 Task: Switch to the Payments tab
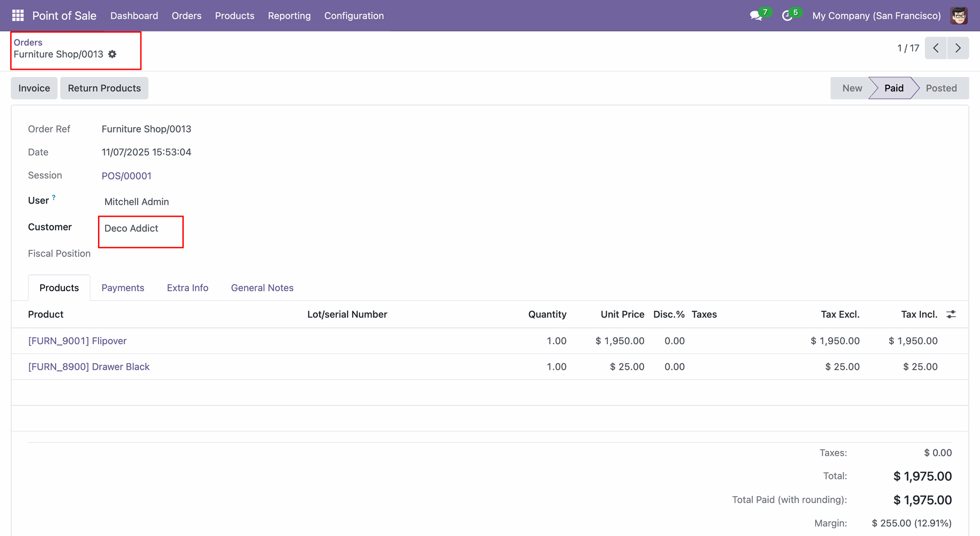[122, 288]
